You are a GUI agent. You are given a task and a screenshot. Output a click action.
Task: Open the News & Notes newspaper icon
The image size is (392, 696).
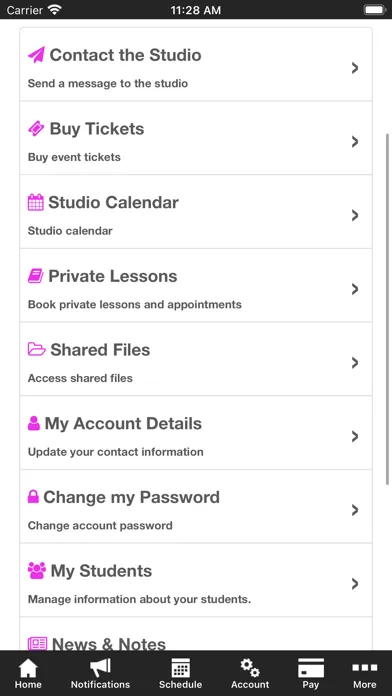pyautogui.click(x=37, y=644)
